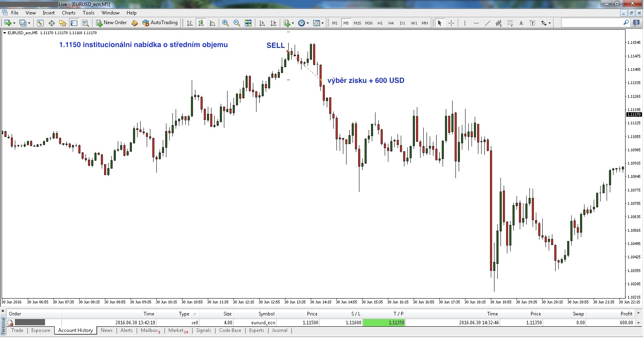Switch to the Journal tab

pyautogui.click(x=280, y=330)
